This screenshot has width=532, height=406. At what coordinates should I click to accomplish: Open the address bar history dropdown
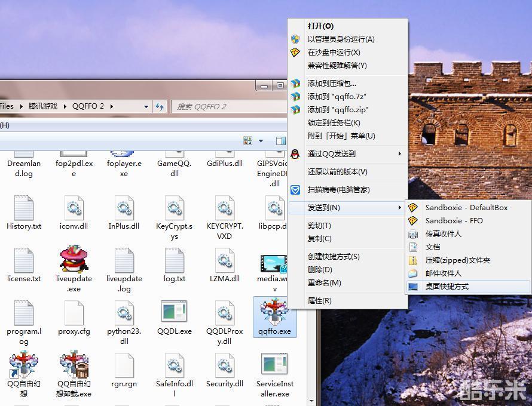(146, 107)
